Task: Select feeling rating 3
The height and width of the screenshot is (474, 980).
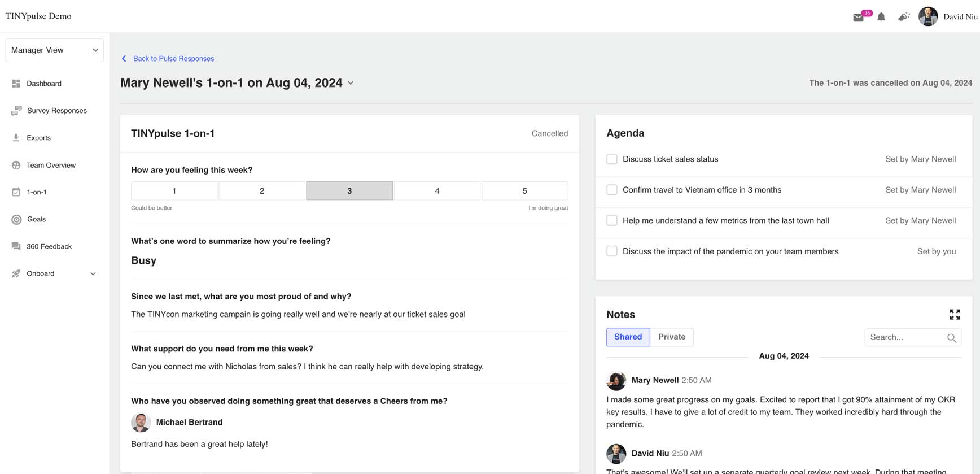Action: pyautogui.click(x=349, y=191)
